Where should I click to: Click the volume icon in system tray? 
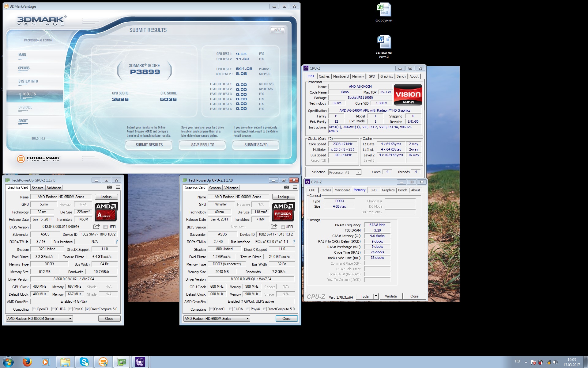[x=555, y=362]
